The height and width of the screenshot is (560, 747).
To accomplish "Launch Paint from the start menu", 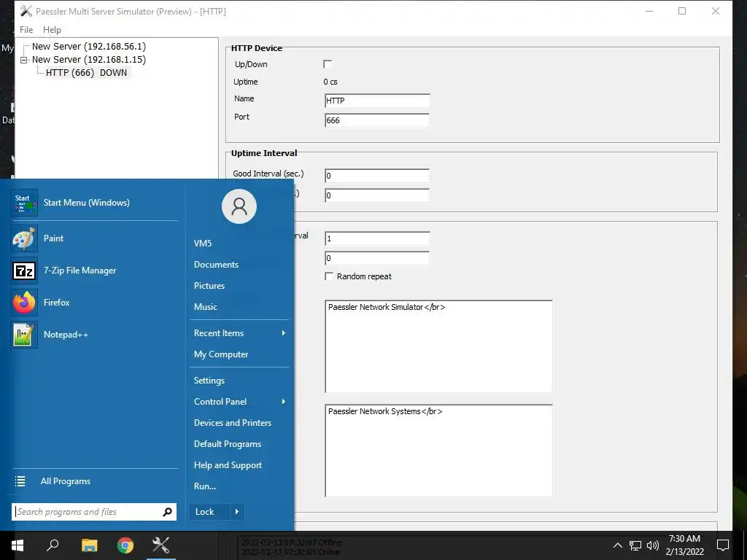I will pyautogui.click(x=24, y=238).
